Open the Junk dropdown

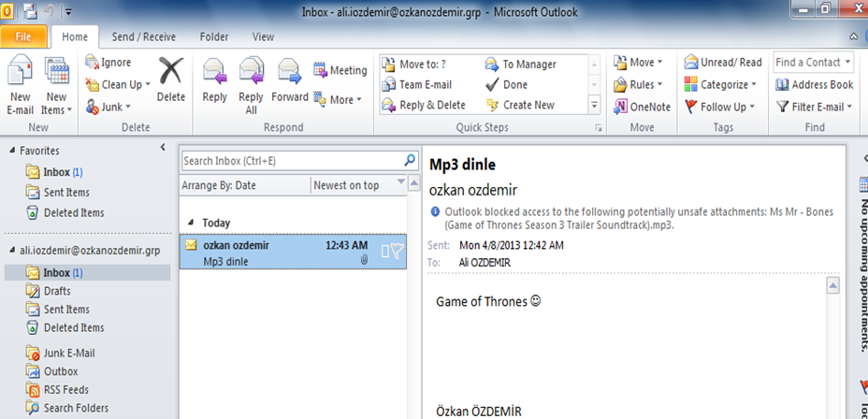(x=108, y=107)
